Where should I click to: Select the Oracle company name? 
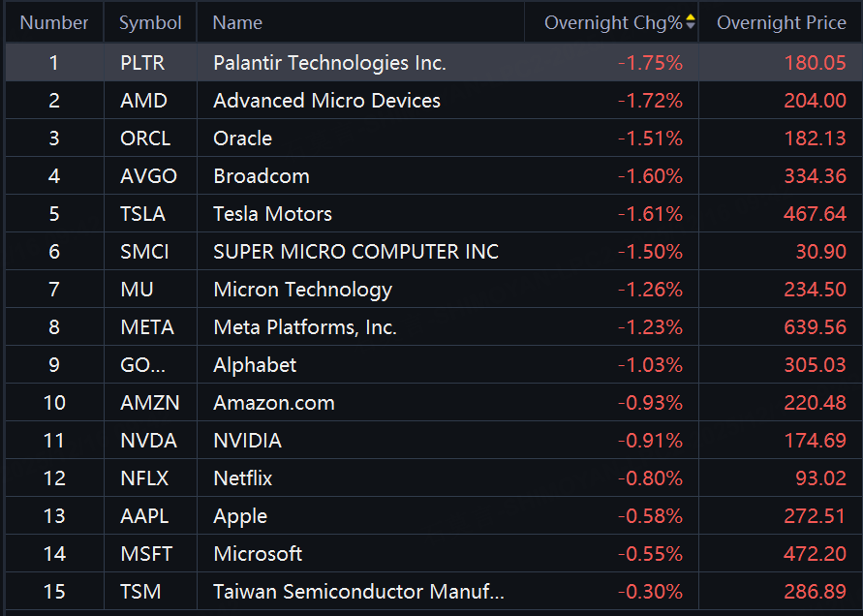pos(242,139)
